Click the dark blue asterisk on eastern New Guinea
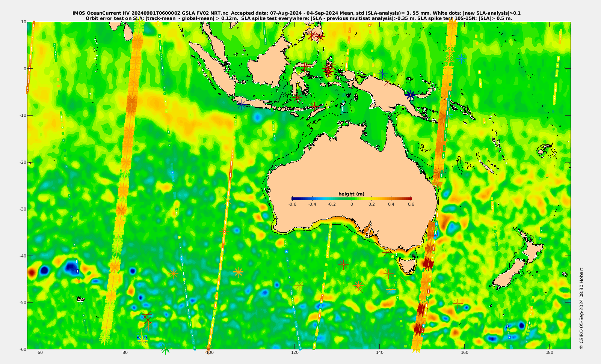The height and width of the screenshot is (364, 601). (410, 95)
